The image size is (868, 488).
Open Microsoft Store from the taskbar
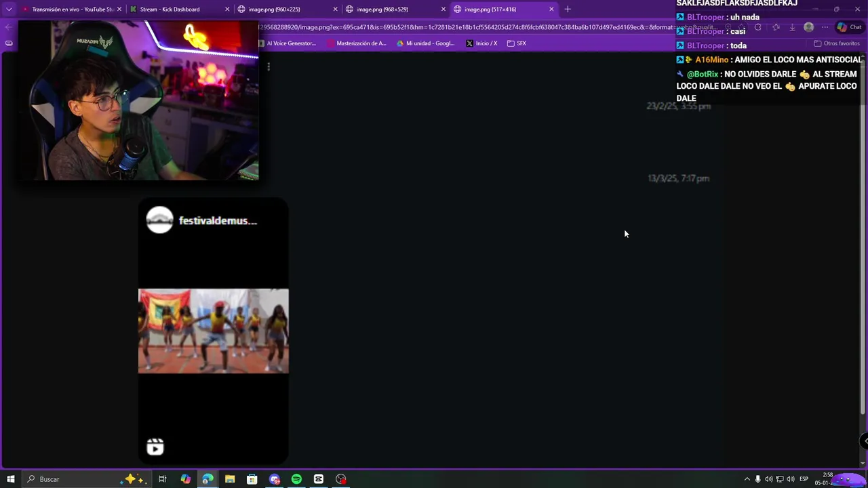pyautogui.click(x=252, y=479)
